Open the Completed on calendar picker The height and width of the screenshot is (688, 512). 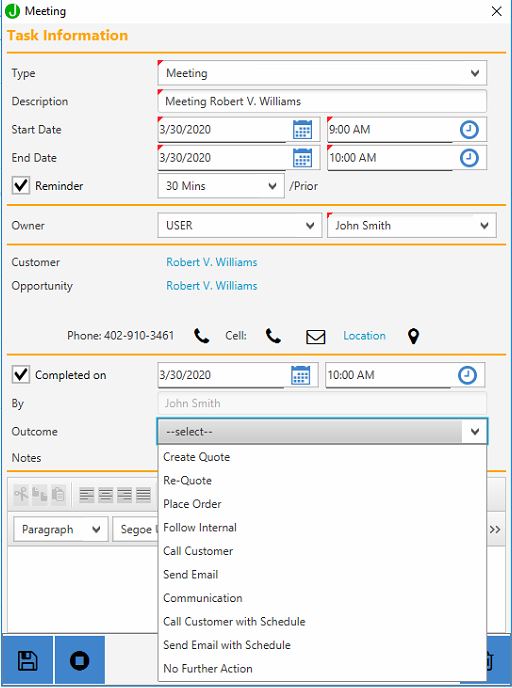coord(301,375)
